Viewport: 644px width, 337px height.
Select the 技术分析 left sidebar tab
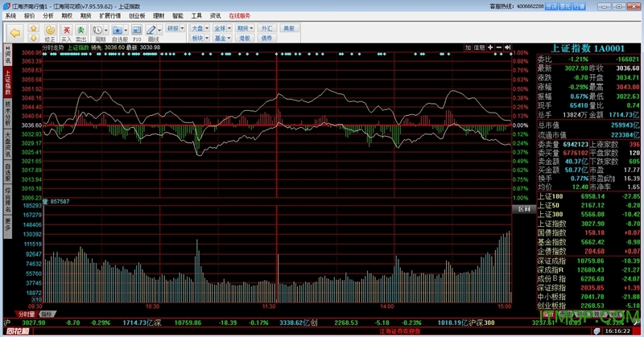coord(7,113)
